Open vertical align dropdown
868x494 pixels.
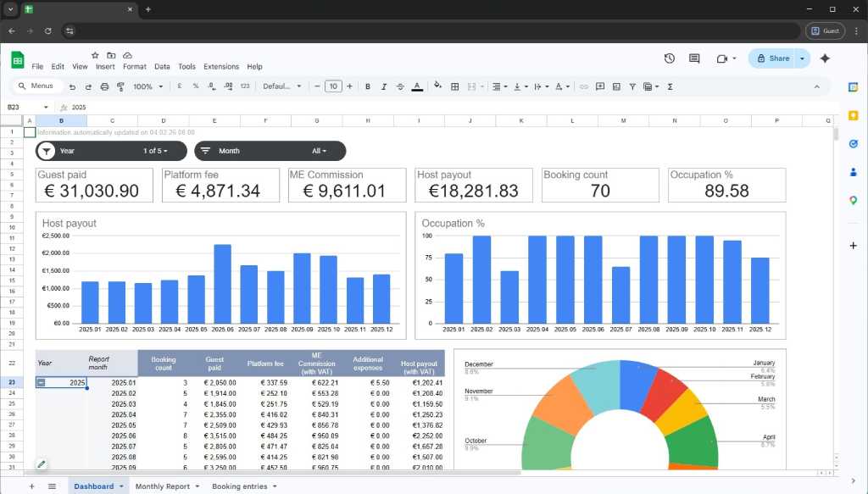(x=521, y=86)
